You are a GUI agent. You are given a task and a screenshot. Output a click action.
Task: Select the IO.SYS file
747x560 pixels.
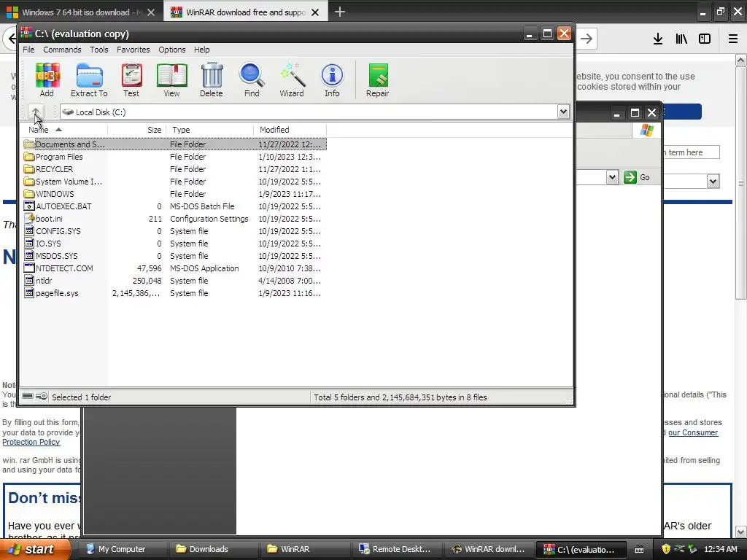[x=174, y=244]
